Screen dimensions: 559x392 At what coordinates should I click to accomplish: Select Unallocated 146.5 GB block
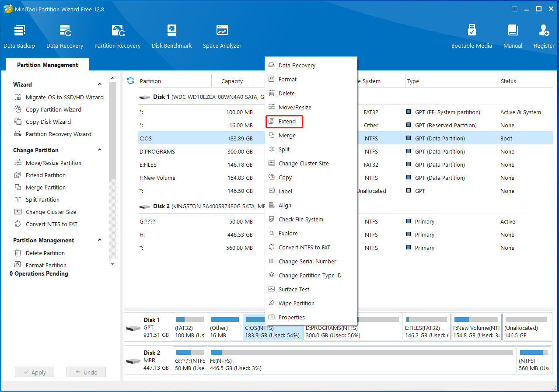pyautogui.click(x=527, y=327)
